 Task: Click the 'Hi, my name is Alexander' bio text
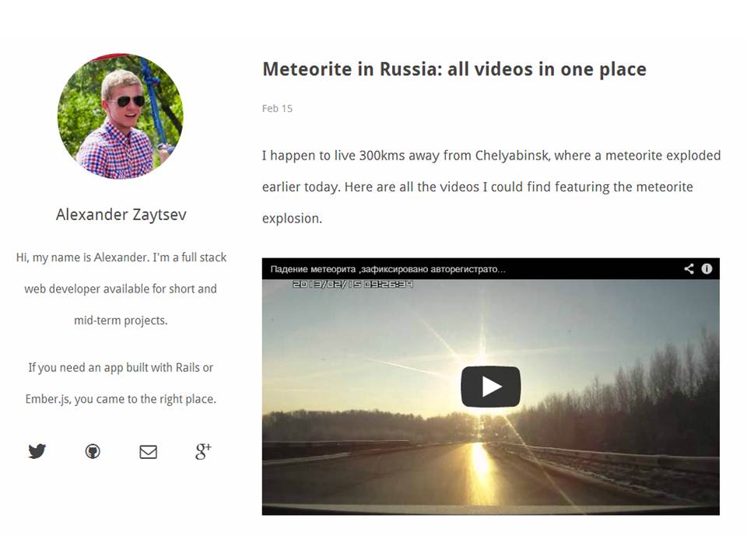click(121, 289)
